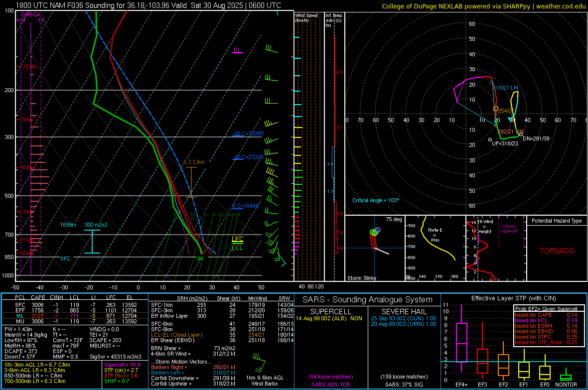Click the magenta Supercell = 16.9 value
This screenshot has width=588, height=390.
[x=122, y=365]
